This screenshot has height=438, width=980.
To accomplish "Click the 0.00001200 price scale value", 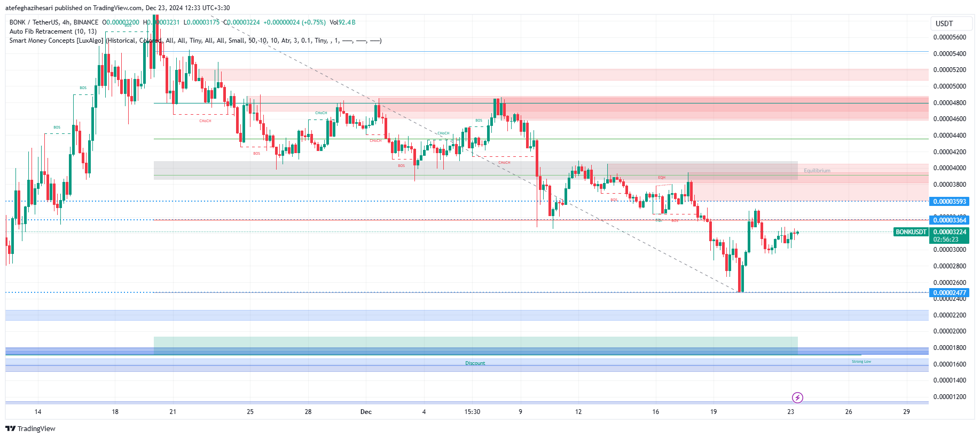I will coord(950,397).
